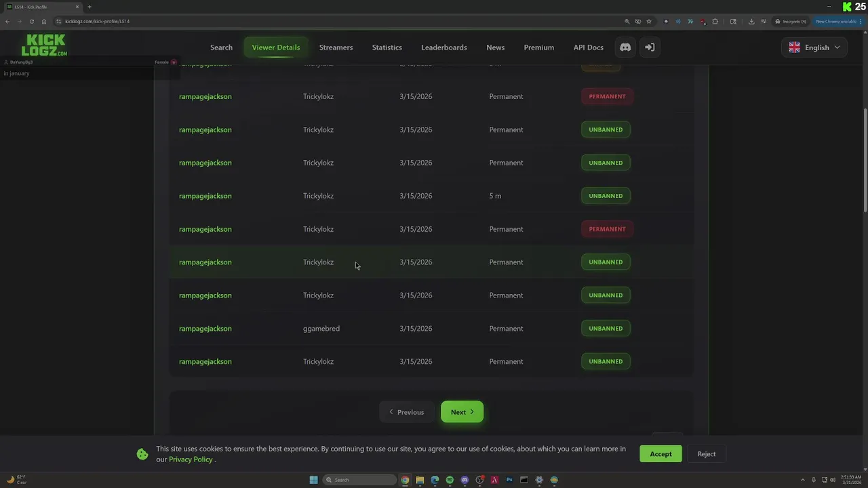This screenshot has width=868, height=488.
Task: Open Chrome from the taskbar
Action: click(405, 480)
